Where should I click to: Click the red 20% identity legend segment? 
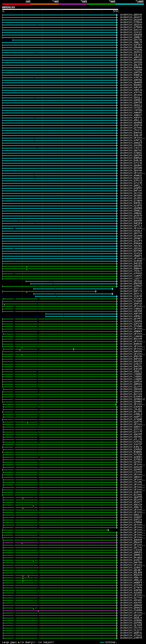point(16,4)
